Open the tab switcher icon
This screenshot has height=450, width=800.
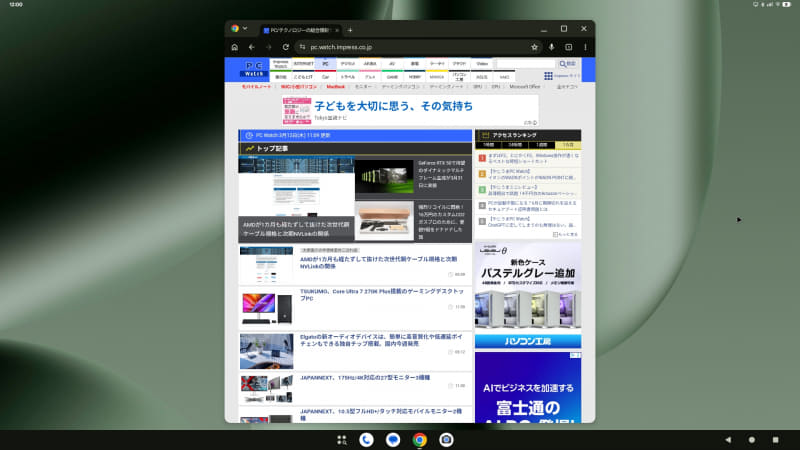pos(568,47)
